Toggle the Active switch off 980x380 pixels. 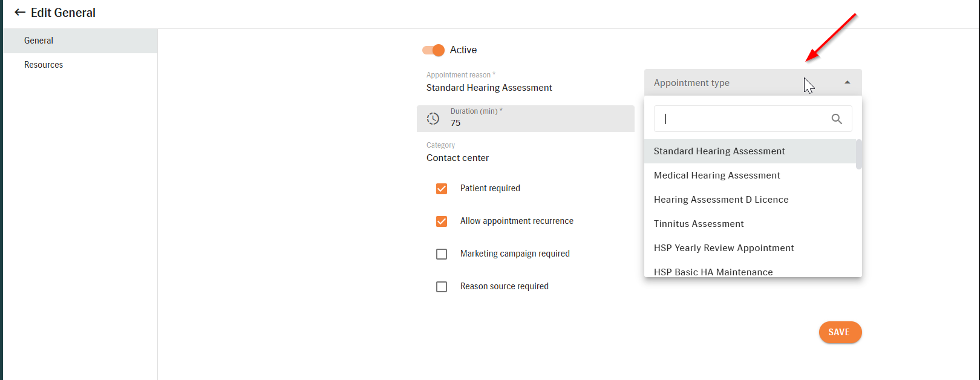pos(434,50)
